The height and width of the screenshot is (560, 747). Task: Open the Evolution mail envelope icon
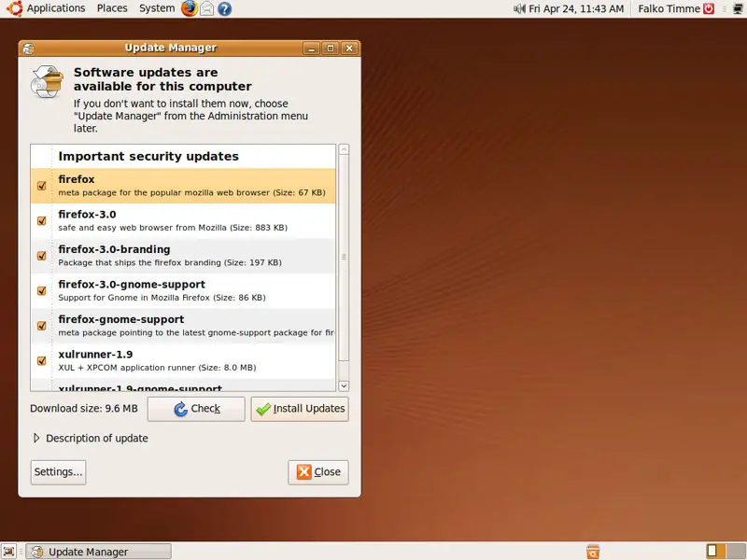(x=206, y=8)
